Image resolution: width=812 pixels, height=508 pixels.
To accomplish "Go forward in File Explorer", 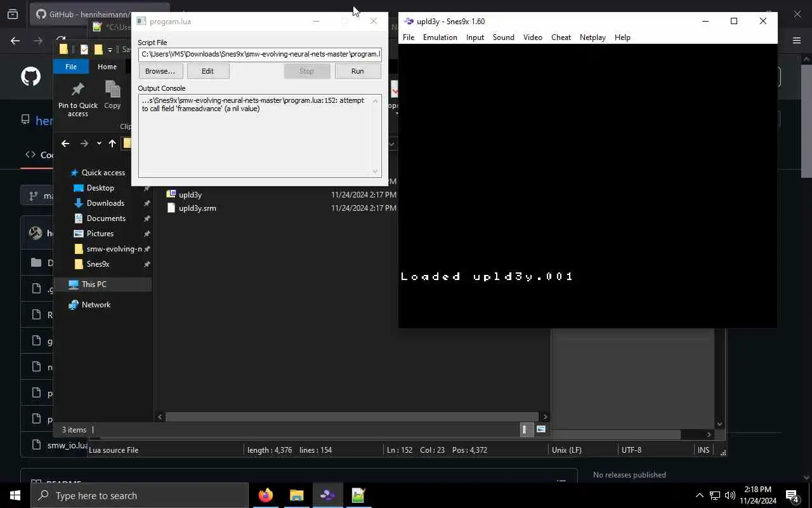I will [x=84, y=144].
